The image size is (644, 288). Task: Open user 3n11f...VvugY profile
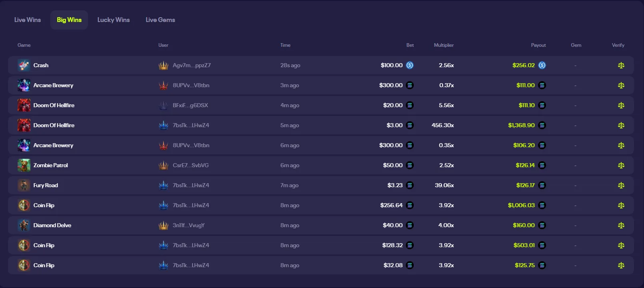[189, 225]
